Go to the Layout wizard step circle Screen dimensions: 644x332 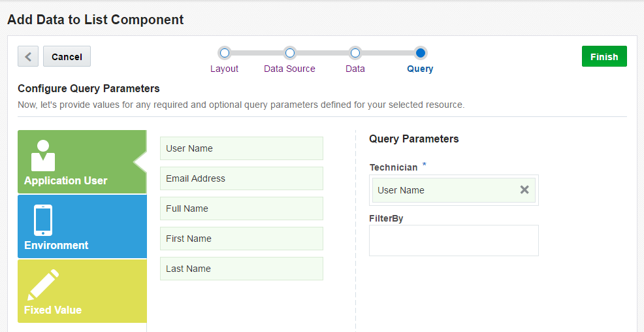225,53
